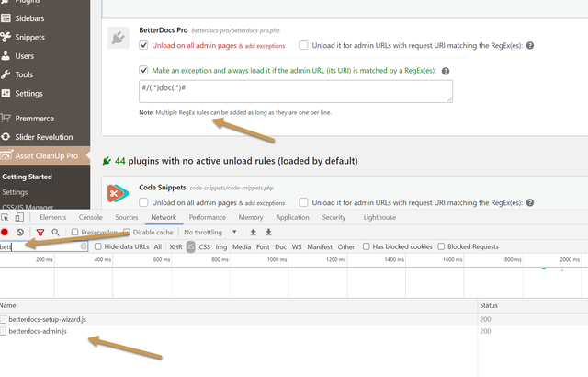Select the Network tab
Viewport: 588px width, 377px height.
164,217
